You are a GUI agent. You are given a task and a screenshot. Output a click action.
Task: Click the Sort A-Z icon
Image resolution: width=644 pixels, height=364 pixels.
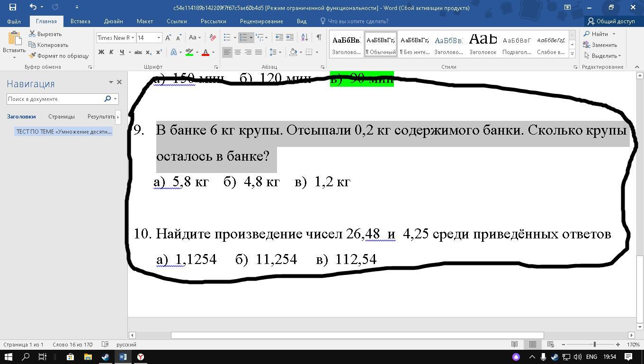tap(304, 37)
